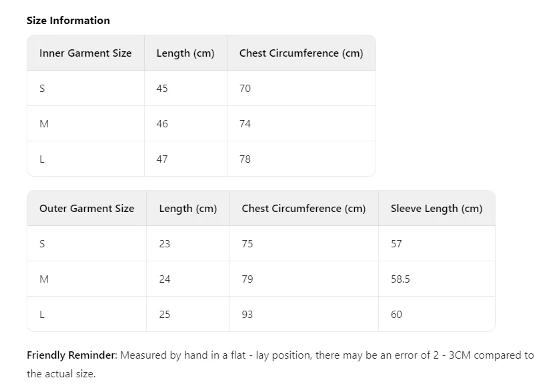Image resolution: width=559 pixels, height=392 pixels.
Task: Click the outer garment chest value 79
Action: (x=247, y=279)
